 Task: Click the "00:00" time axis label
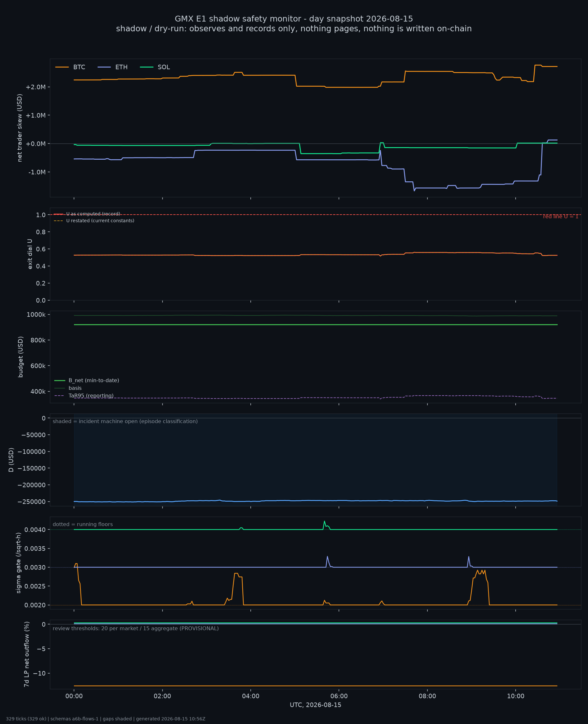click(x=74, y=696)
